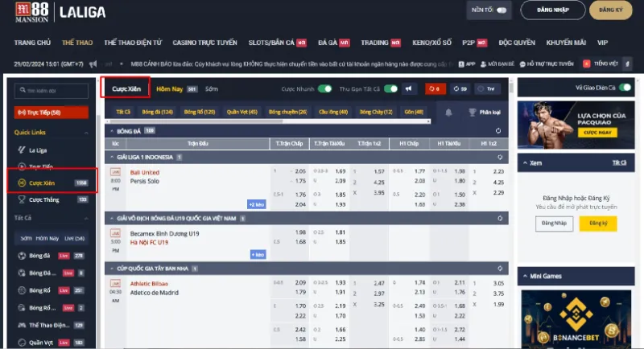Click the +2 kèo button for Bali United
The image size is (644, 349).
[257, 204]
